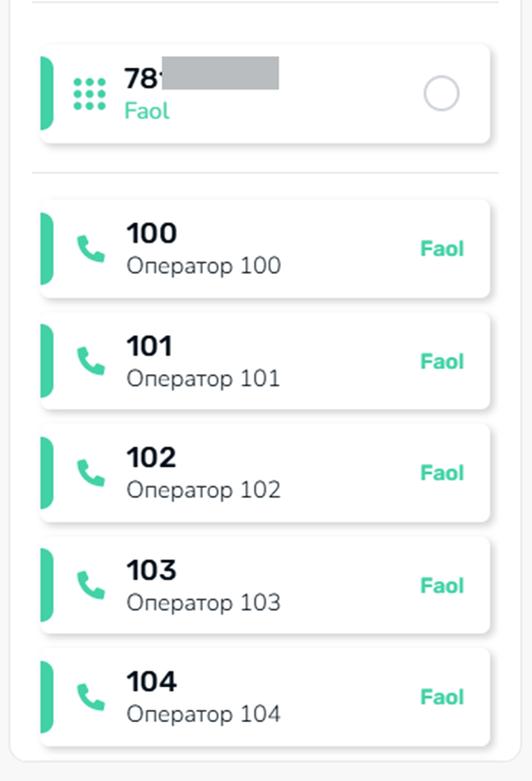Choose extension number 104

152,681
